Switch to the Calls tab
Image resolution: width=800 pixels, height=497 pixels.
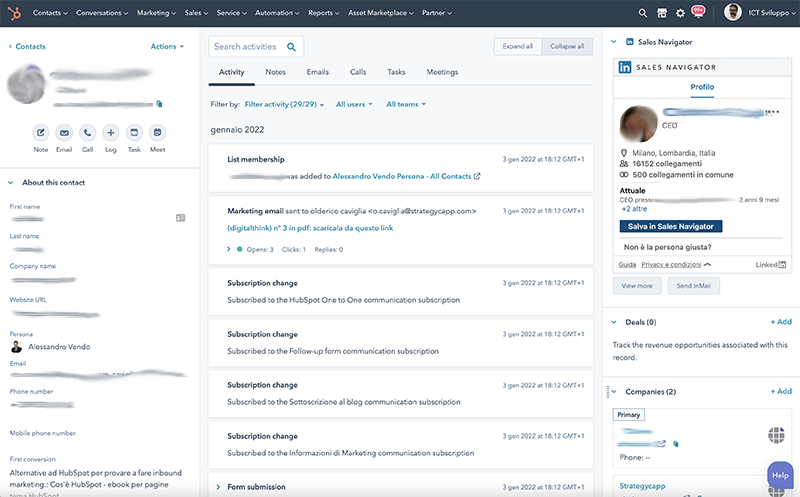point(358,72)
